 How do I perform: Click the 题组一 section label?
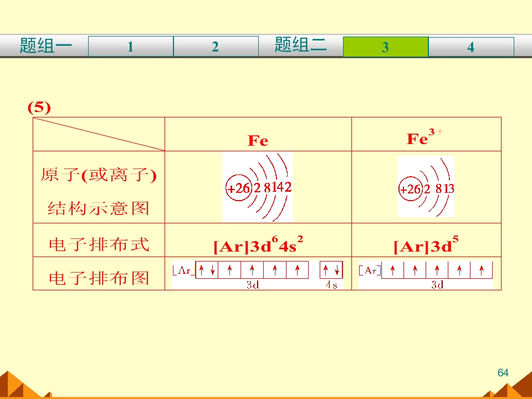[x=45, y=46]
